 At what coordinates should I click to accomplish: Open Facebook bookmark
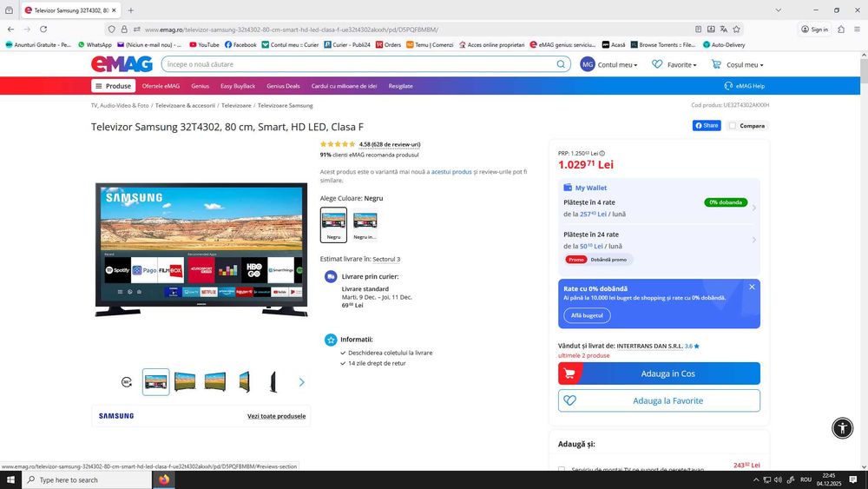tap(240, 45)
